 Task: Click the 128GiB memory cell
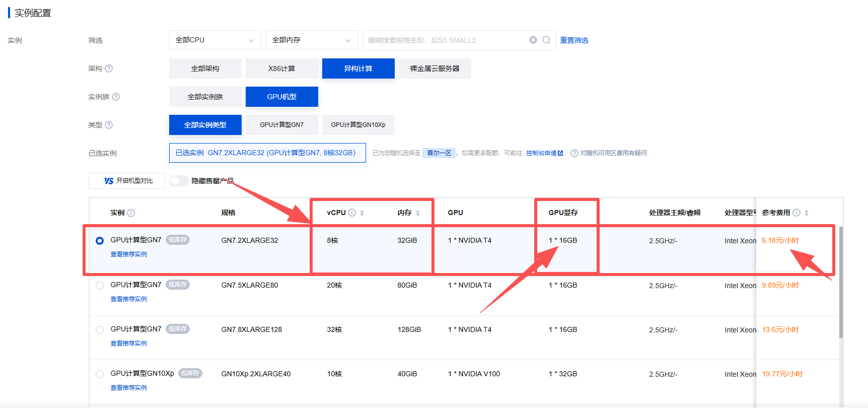[x=409, y=330]
